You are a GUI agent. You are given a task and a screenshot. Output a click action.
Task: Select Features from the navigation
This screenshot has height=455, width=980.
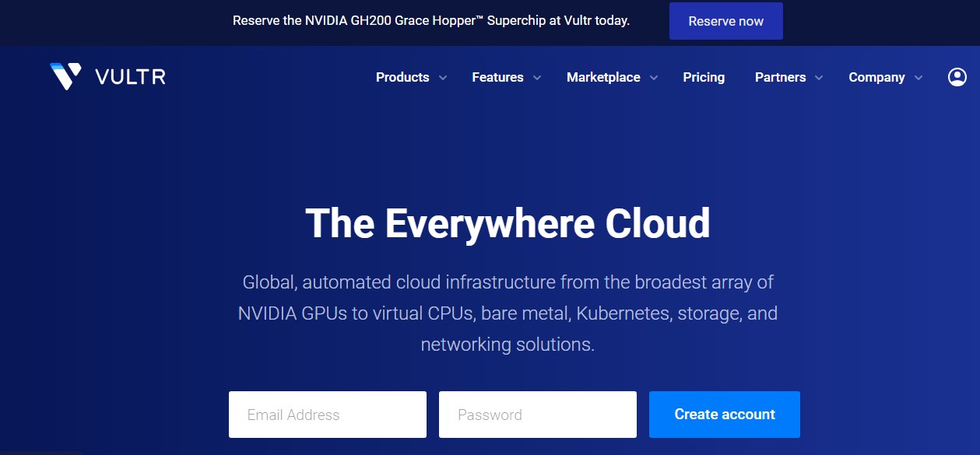coord(497,77)
